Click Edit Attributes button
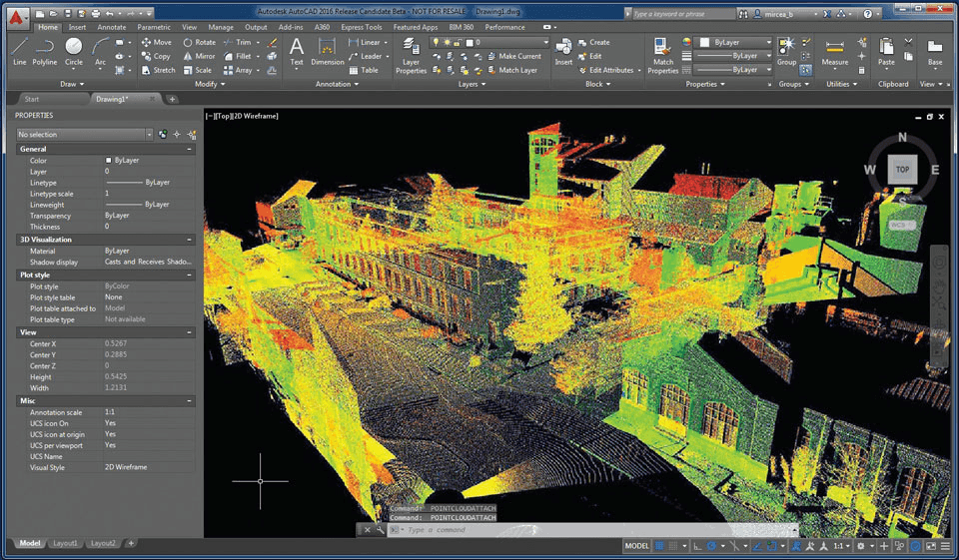 tap(605, 70)
